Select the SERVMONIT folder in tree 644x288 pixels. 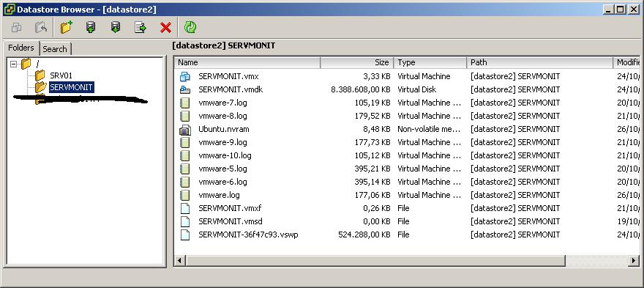pos(71,87)
